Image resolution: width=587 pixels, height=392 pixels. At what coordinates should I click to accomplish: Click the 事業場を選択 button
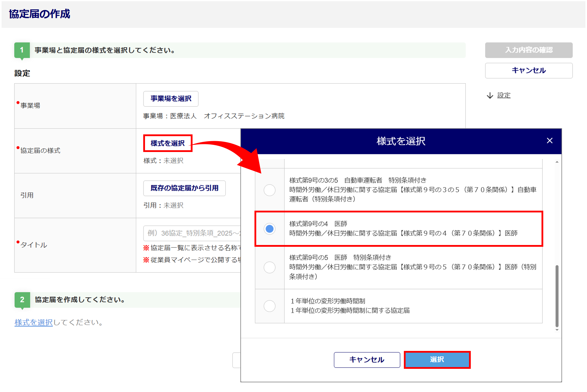coord(171,99)
